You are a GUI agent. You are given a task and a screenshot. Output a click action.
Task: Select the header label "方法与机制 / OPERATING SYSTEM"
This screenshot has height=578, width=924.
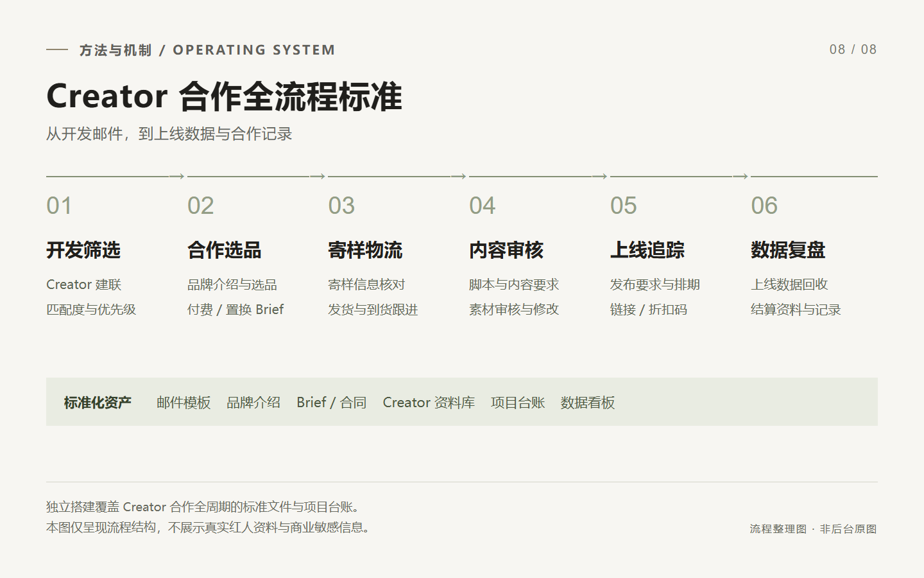(x=207, y=50)
